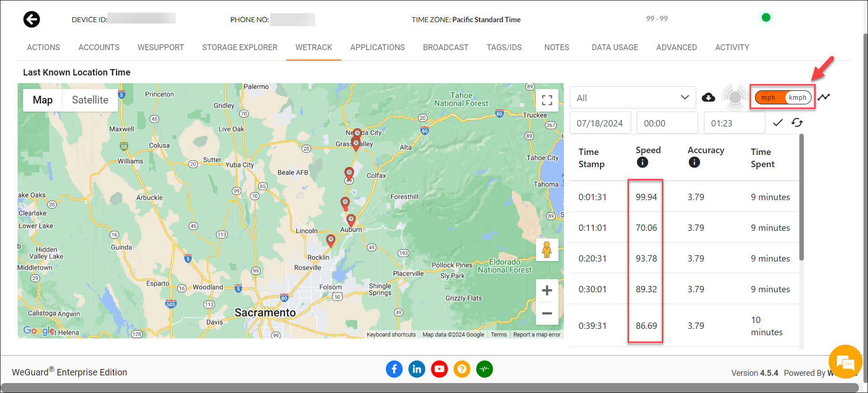This screenshot has width=868, height=393.
Task: Open the DATA USAGE tab
Action: (x=615, y=47)
